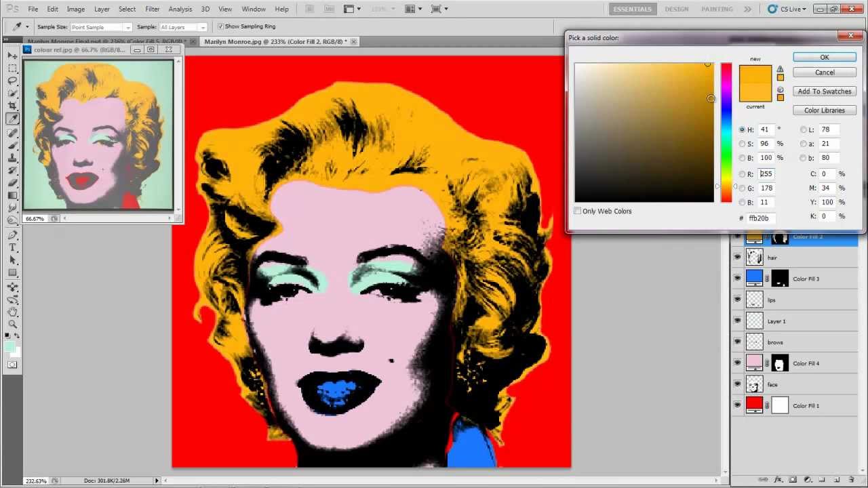Screen dimensions: 868x488
Task: Select the Eyedropper tool in the toolbox
Action: point(13,119)
